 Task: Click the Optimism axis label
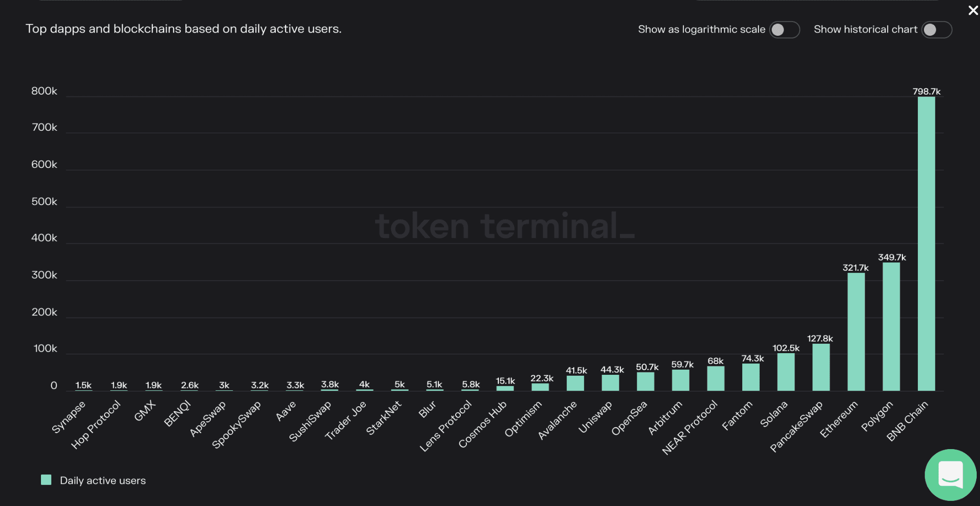click(x=523, y=419)
